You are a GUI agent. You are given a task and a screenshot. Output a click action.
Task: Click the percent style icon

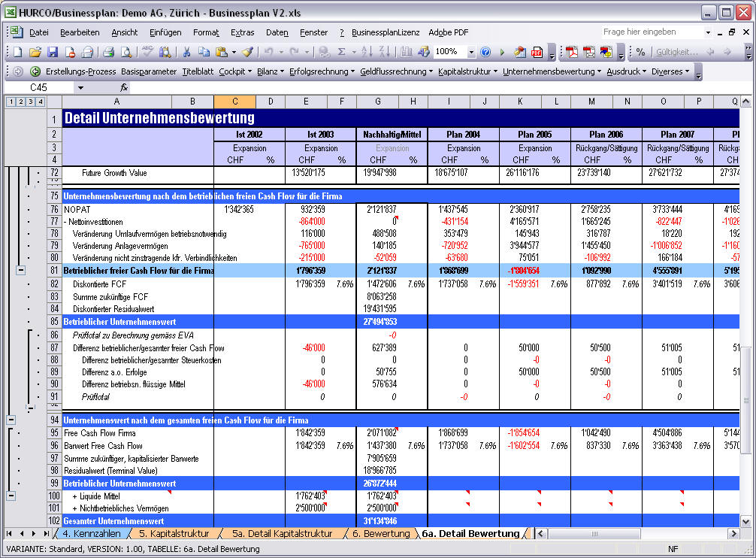[x=640, y=52]
